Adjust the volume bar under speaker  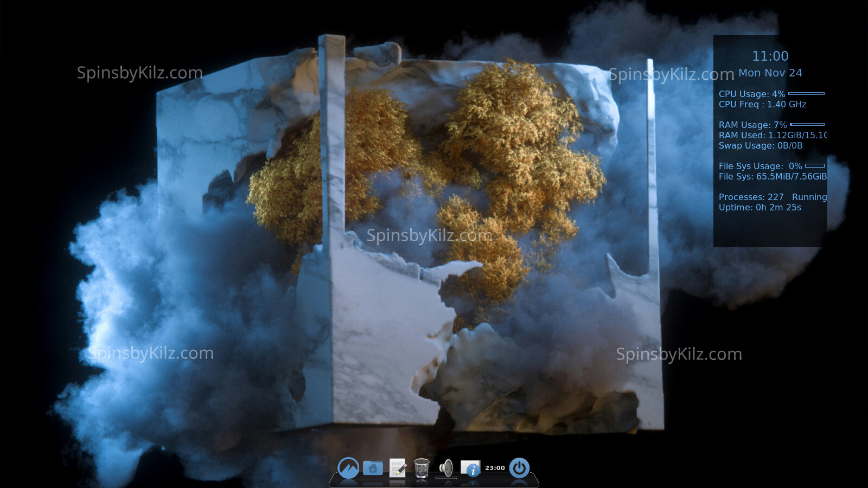point(446,478)
